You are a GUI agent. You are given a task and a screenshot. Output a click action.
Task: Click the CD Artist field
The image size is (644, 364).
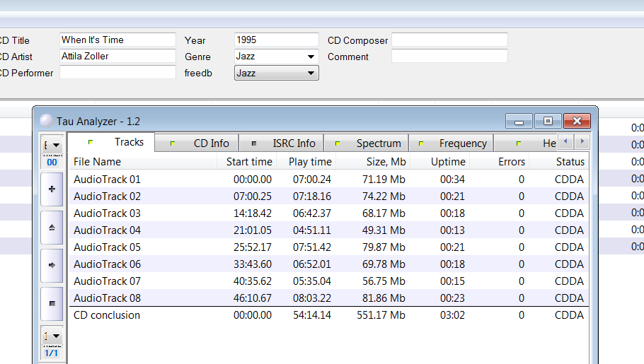point(118,57)
